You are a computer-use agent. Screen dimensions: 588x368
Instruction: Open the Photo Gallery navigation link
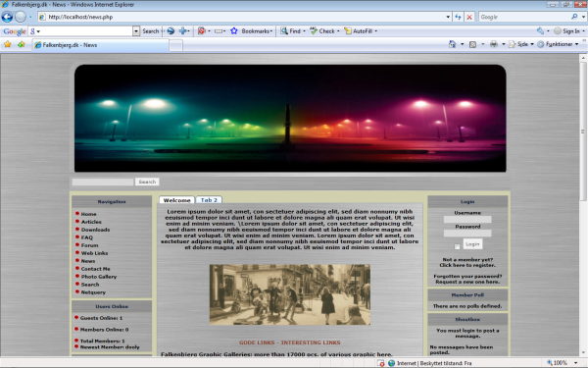coord(99,277)
